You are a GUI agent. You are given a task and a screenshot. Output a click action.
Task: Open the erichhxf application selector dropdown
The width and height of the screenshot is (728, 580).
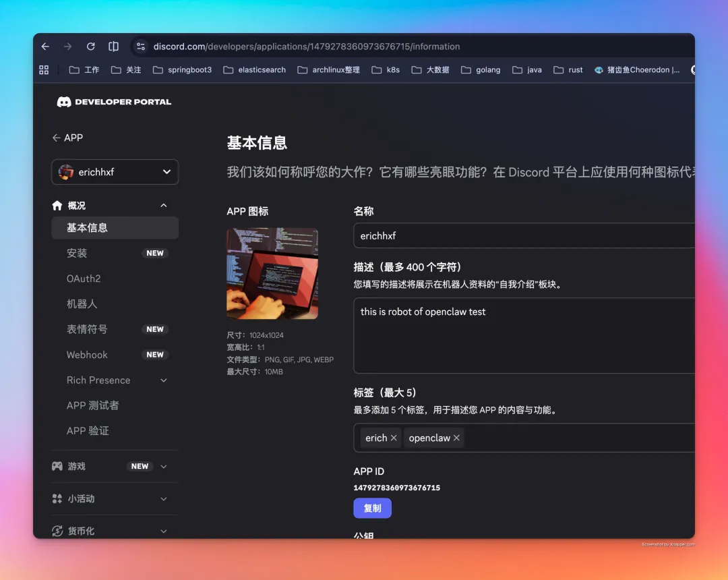click(x=115, y=172)
